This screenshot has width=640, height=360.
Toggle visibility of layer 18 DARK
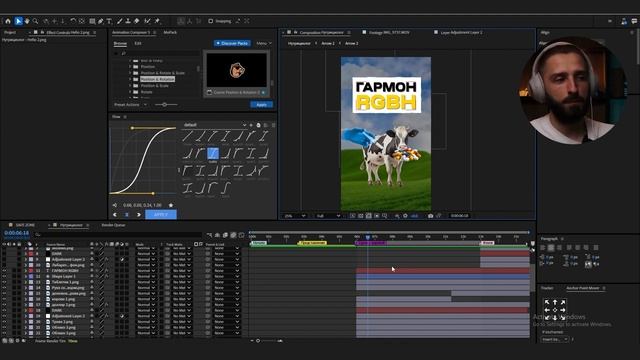coord(4,310)
